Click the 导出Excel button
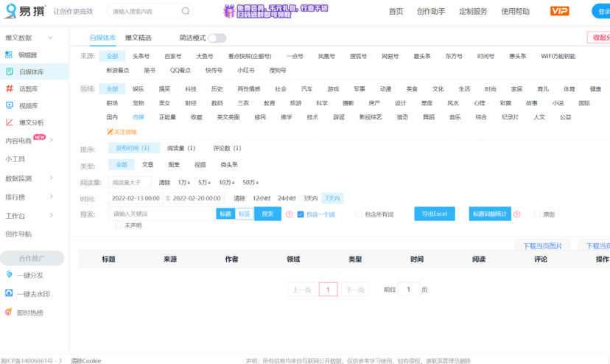This screenshot has width=610, height=364. point(435,214)
